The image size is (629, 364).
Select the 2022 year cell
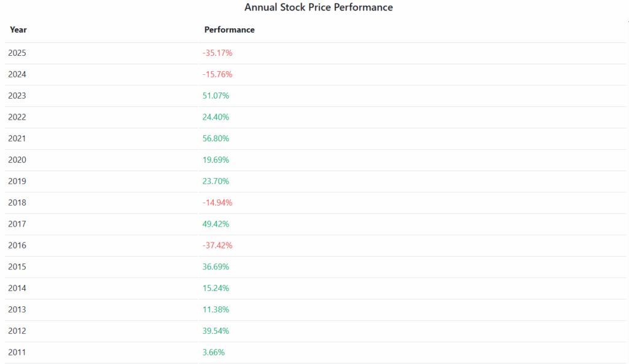click(17, 117)
